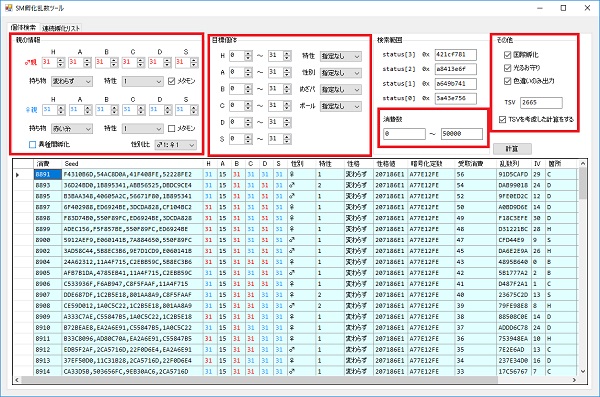The image size is (600, 397).
Task: Click the 消費 column header
Action: tap(47, 164)
